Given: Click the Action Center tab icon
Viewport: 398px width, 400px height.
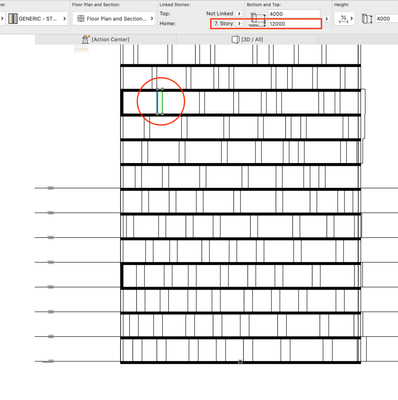Looking at the screenshot, I should (86, 39).
